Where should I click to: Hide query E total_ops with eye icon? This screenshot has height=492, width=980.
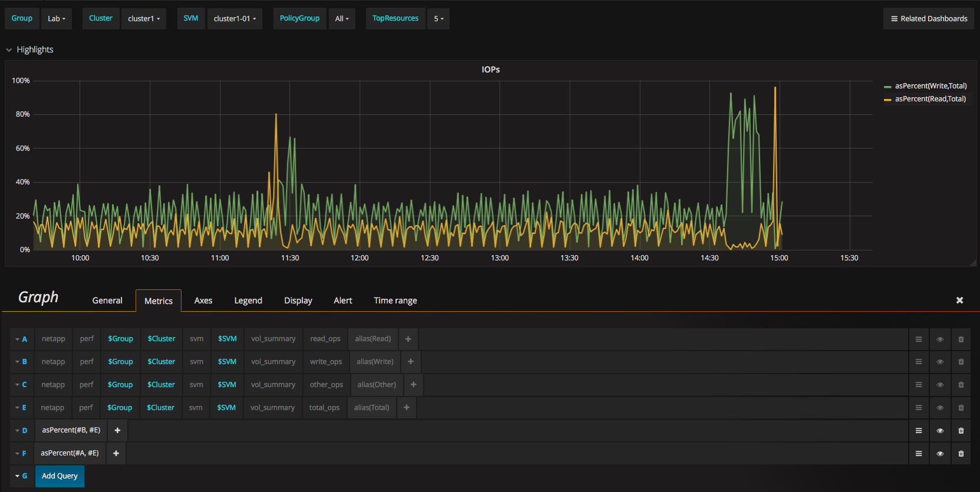(940, 408)
